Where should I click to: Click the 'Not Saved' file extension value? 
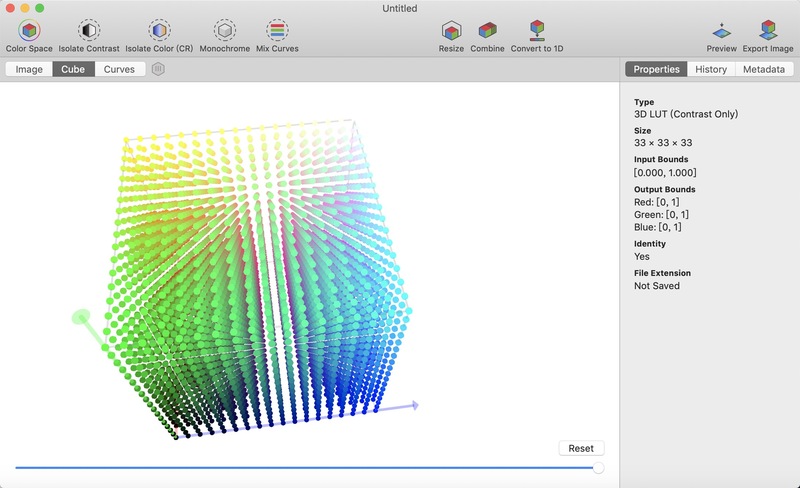click(x=657, y=286)
